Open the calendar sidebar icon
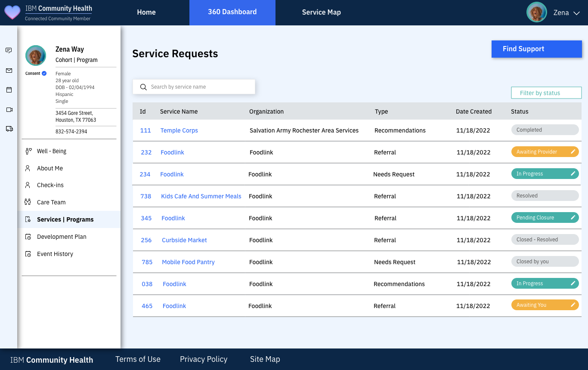This screenshot has width=588, height=370. (x=9, y=90)
